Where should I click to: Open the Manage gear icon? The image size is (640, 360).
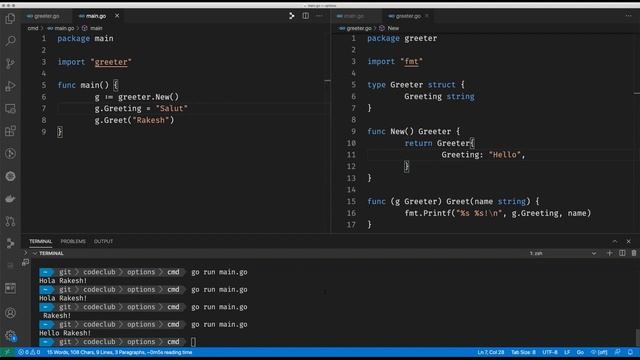pyautogui.click(x=10, y=336)
